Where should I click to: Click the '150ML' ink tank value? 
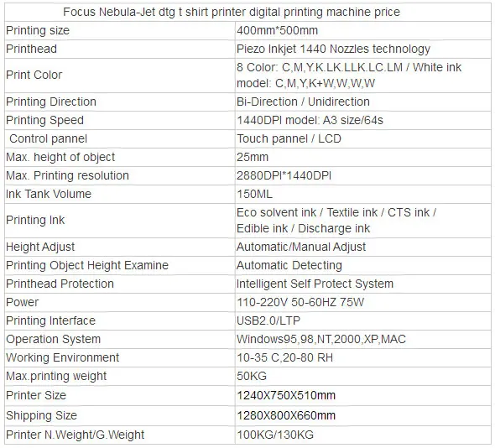click(x=254, y=194)
